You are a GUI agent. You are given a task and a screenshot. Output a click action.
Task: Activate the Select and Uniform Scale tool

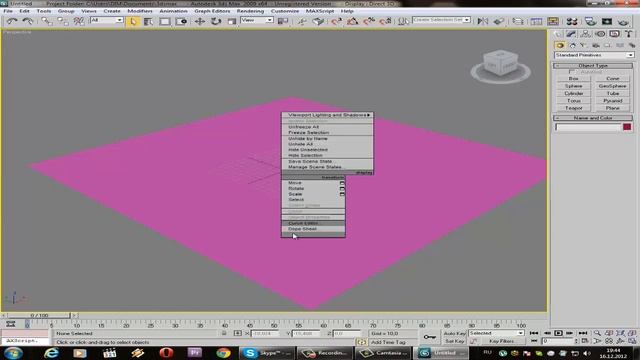click(x=231, y=21)
